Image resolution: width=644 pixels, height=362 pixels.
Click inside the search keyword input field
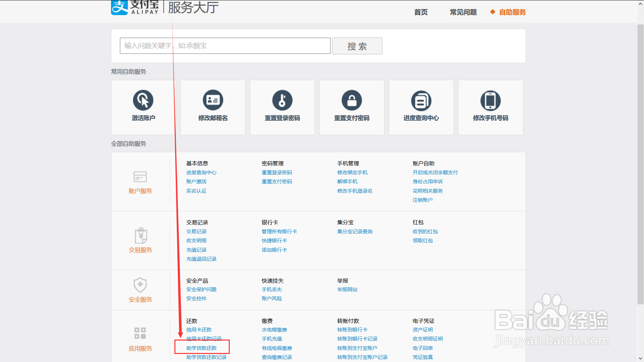(x=225, y=46)
